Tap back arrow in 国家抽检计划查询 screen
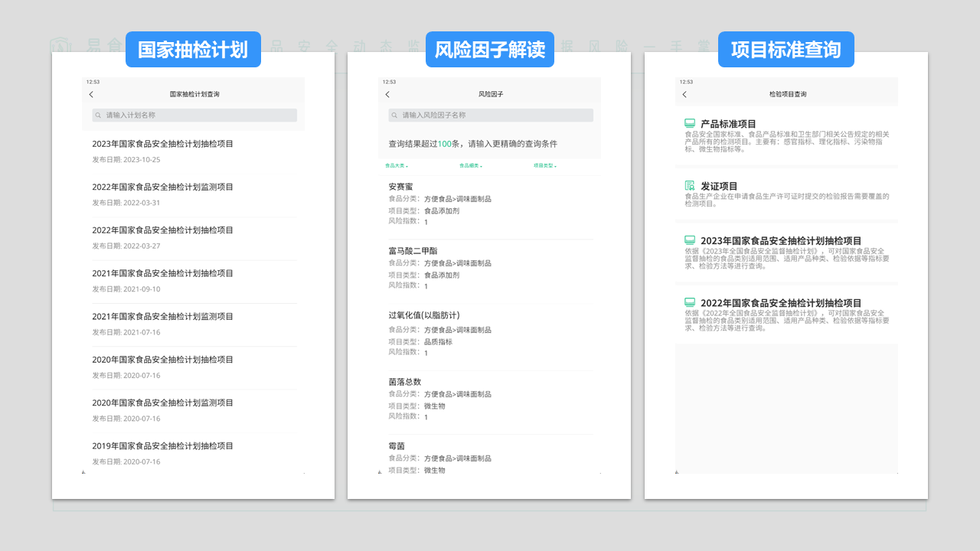Screen dimensions: 980x551 tap(91, 94)
